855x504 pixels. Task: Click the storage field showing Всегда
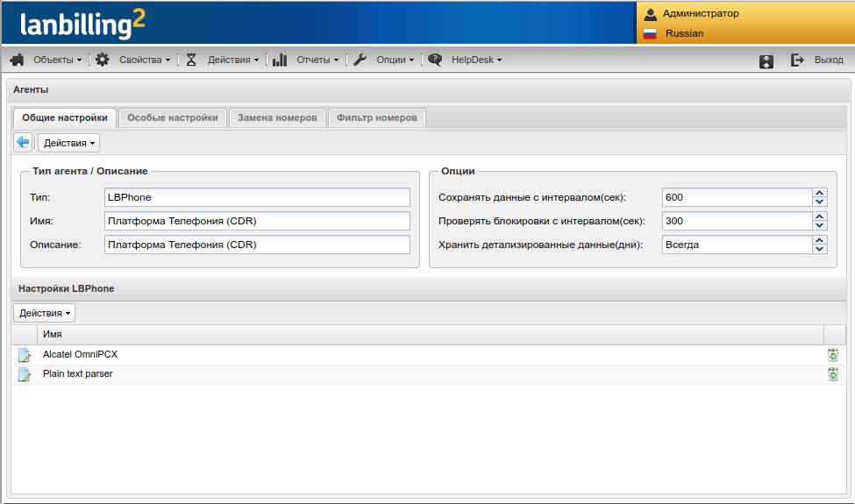[737, 245]
